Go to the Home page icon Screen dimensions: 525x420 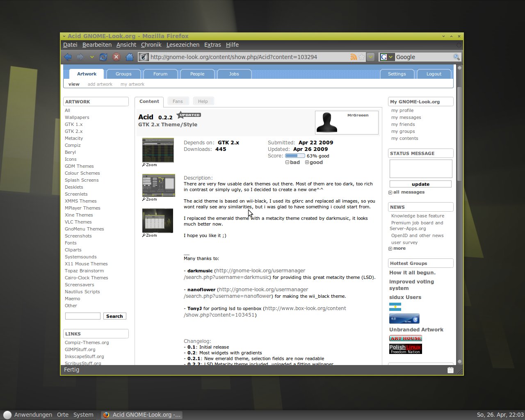[130, 57]
